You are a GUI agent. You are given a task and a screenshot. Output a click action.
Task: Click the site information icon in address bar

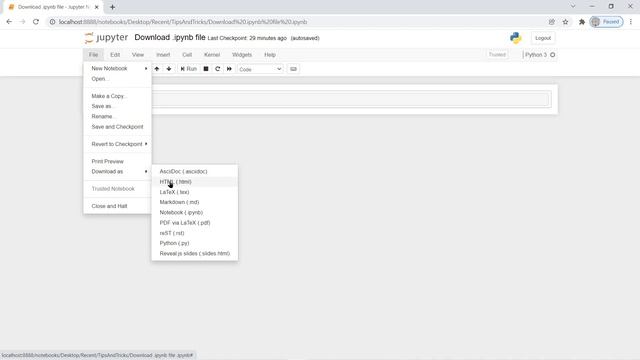tap(52, 22)
